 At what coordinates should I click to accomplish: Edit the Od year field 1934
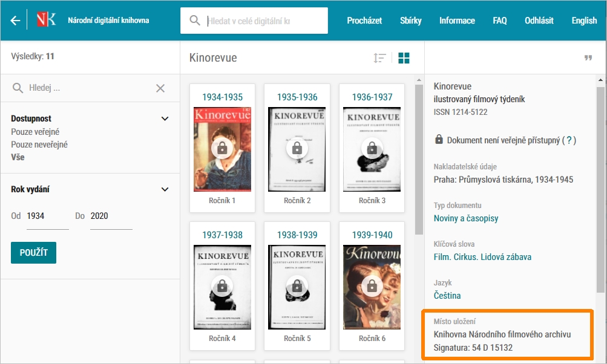pyautogui.click(x=48, y=216)
